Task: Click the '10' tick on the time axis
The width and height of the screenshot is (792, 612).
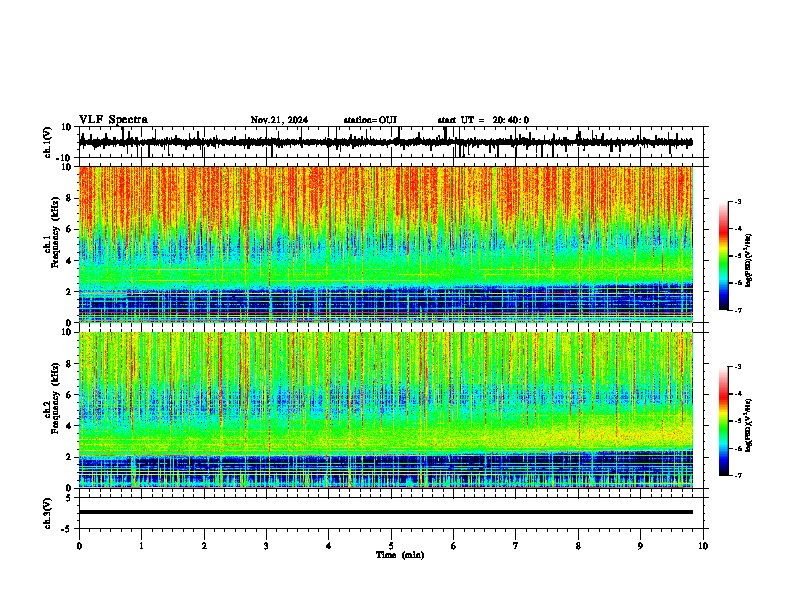Action: click(x=703, y=546)
